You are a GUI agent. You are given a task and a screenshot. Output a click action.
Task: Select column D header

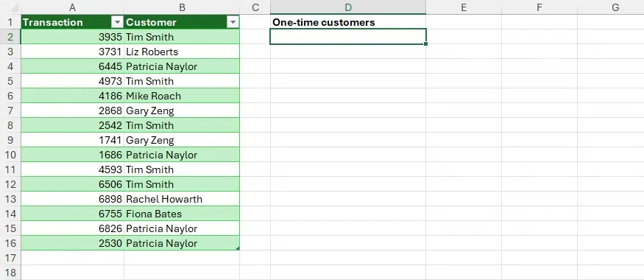pyautogui.click(x=348, y=7)
